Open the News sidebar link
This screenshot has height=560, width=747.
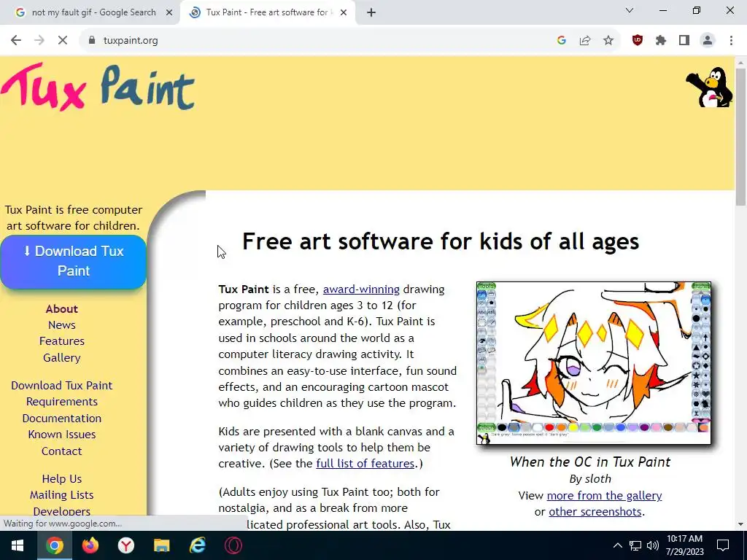(x=61, y=324)
